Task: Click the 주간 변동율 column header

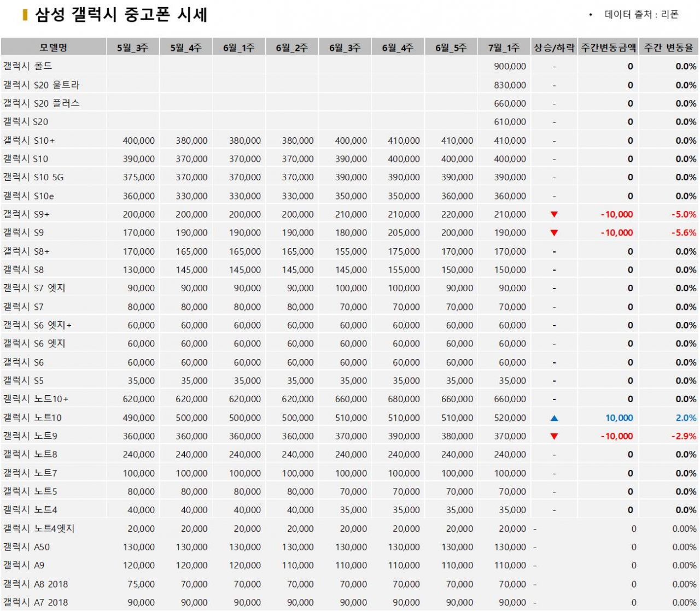Action: tap(669, 48)
